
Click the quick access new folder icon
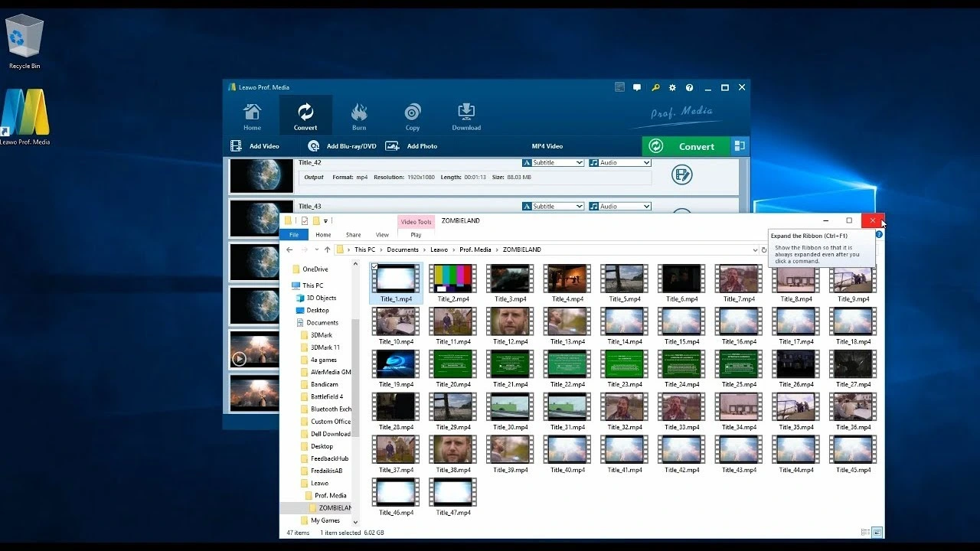(x=315, y=221)
